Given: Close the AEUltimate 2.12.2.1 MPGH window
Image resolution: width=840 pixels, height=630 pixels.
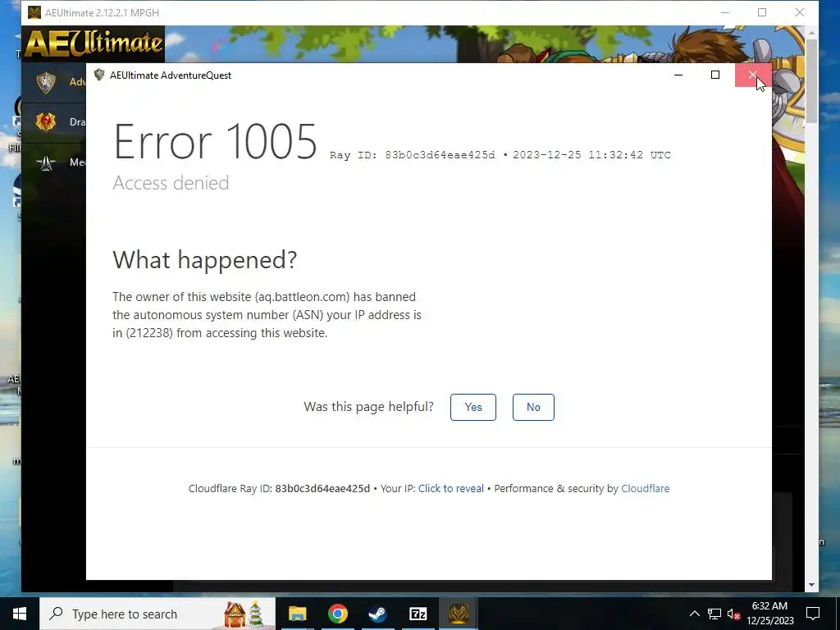Looking at the screenshot, I should 800,12.
